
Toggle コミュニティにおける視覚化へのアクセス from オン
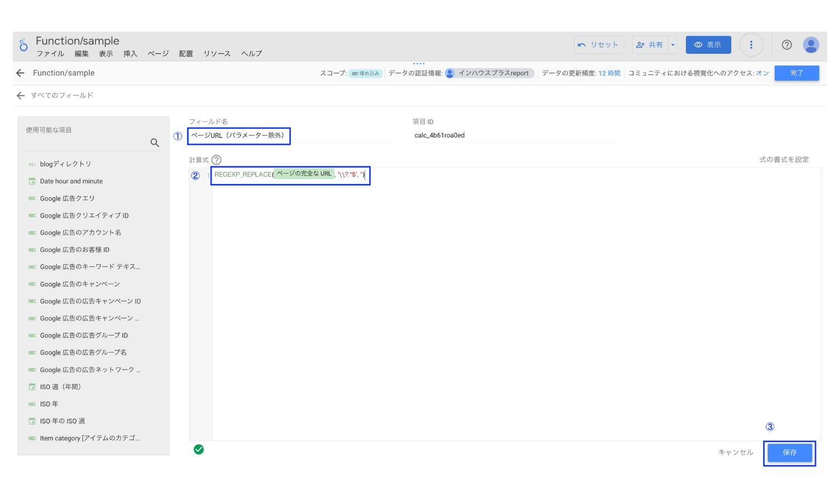pyautogui.click(x=762, y=72)
